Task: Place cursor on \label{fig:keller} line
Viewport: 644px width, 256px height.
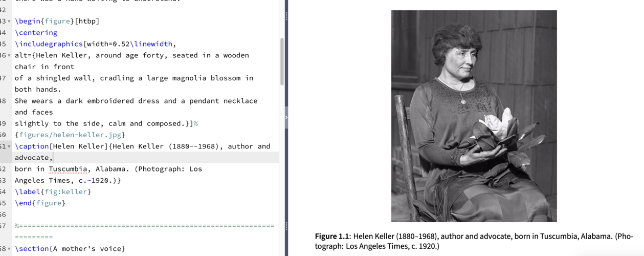Action: 53,192
